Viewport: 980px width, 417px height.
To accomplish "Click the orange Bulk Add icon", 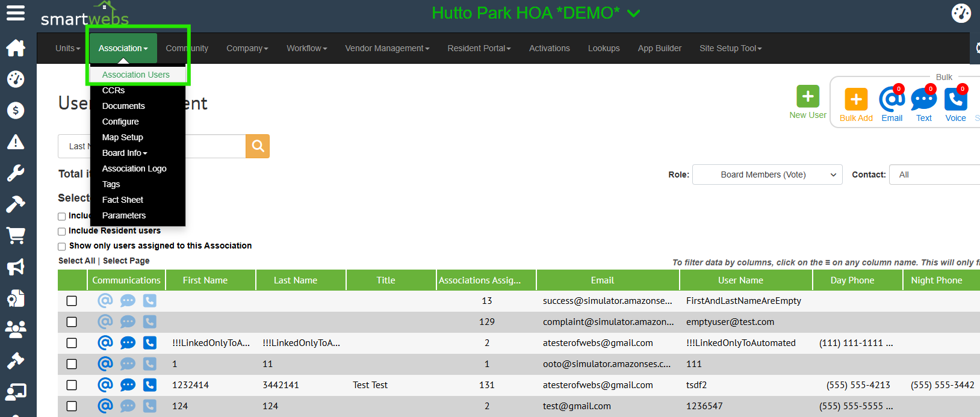I will click(x=855, y=99).
